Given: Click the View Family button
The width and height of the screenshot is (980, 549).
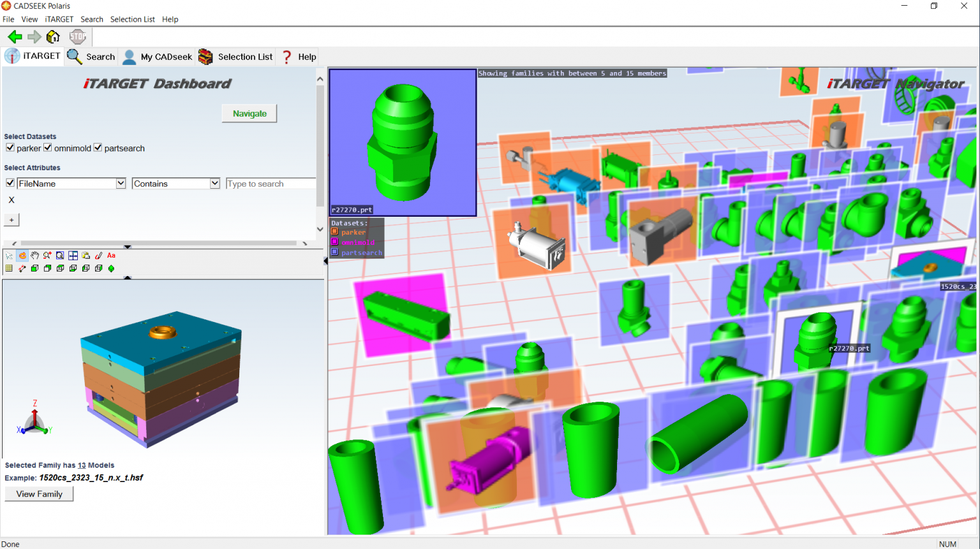Looking at the screenshot, I should point(39,494).
